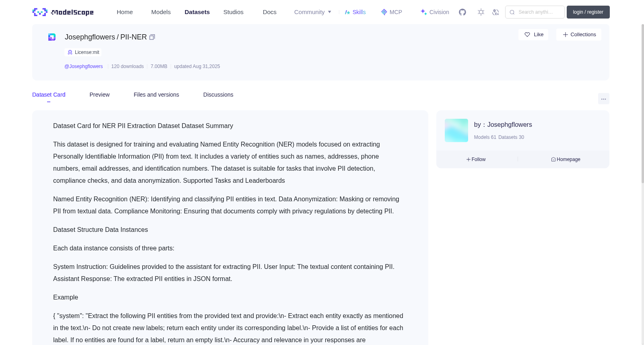Open the ModelScope logo homepage
This screenshot has width=644, height=345.
[x=63, y=12]
